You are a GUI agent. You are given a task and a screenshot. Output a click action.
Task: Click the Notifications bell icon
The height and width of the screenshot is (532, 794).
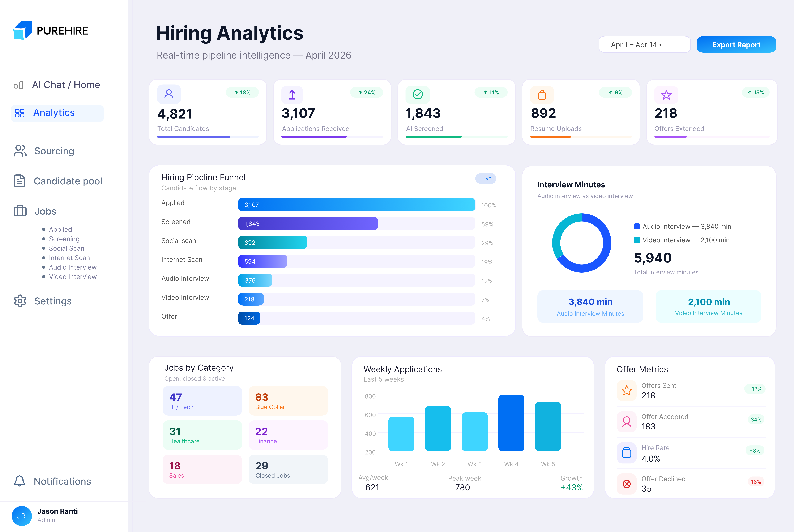tap(19, 481)
